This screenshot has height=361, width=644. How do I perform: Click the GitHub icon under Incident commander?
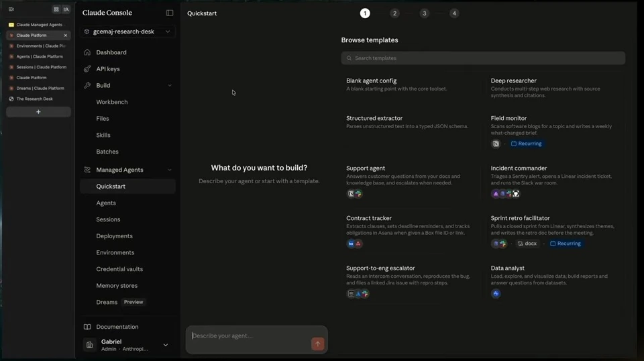tap(516, 194)
